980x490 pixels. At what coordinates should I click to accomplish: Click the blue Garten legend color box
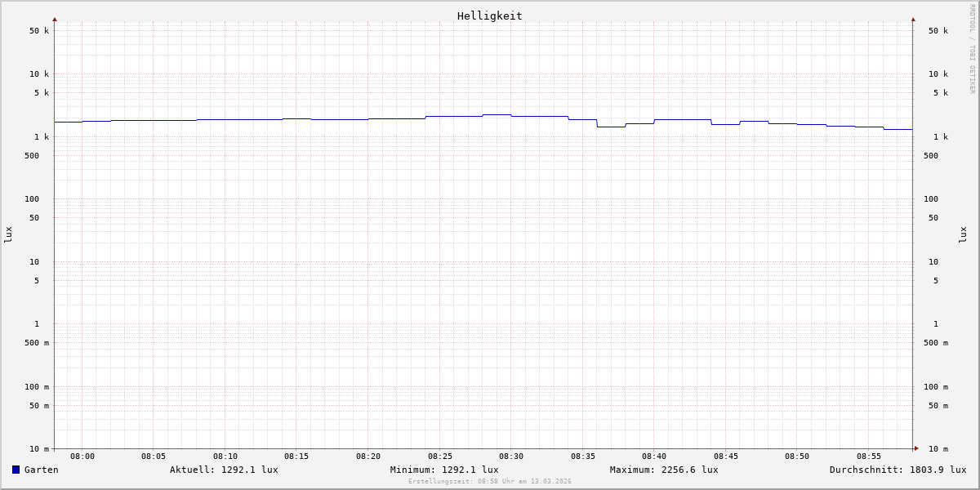(16, 470)
